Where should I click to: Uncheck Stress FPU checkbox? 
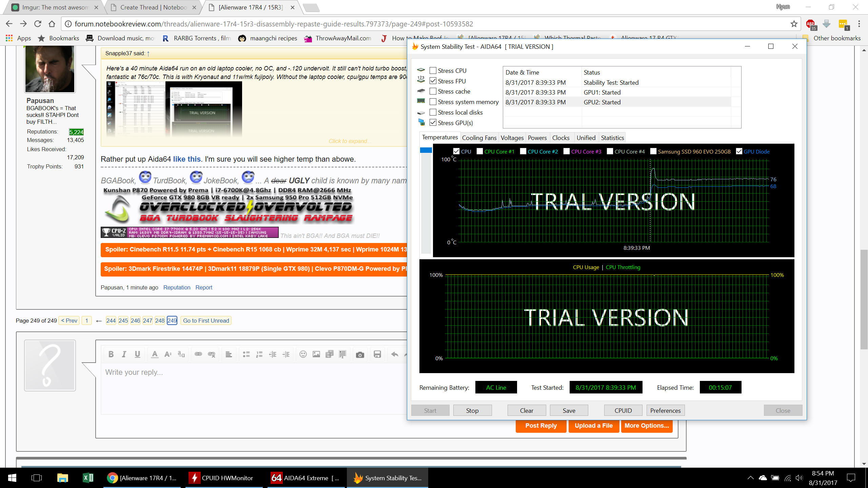point(433,81)
